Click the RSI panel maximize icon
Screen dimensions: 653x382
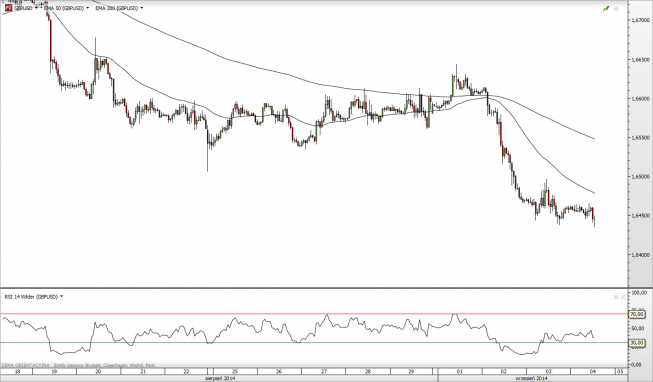coord(616,297)
